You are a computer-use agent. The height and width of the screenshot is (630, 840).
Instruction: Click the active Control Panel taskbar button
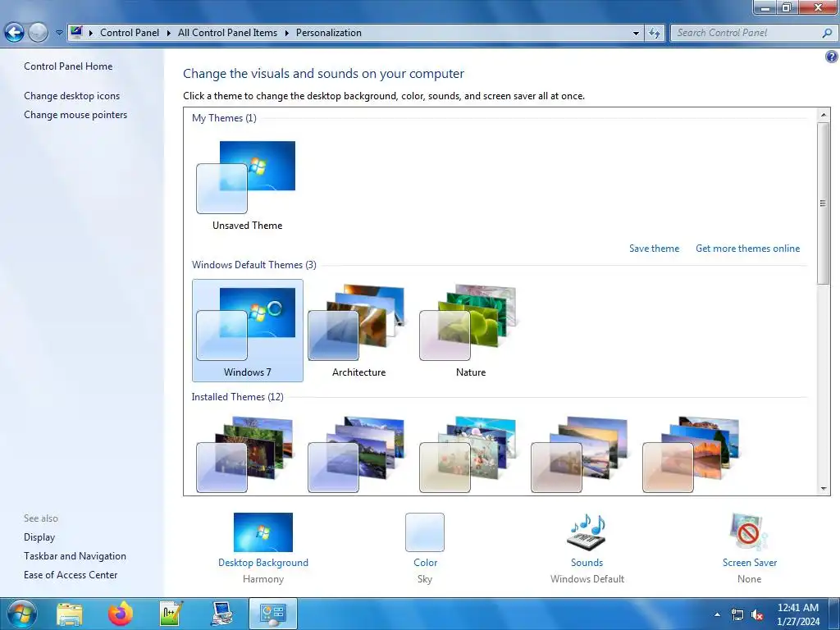tap(272, 614)
